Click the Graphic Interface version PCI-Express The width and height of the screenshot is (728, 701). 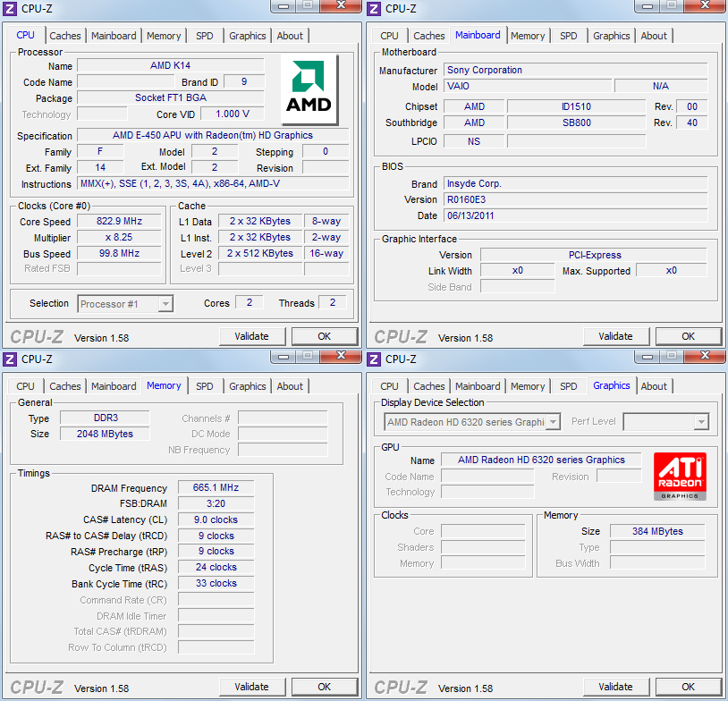594,255
